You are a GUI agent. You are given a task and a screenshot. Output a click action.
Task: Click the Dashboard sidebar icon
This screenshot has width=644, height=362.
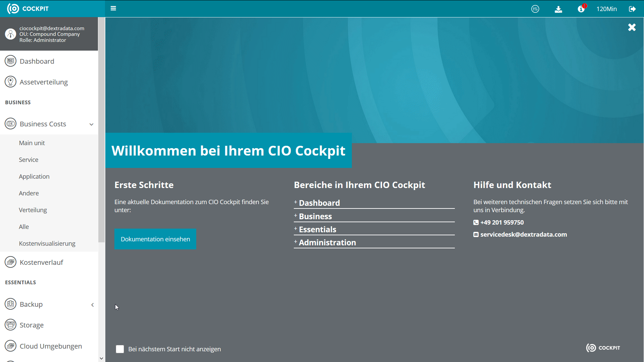pos(10,61)
